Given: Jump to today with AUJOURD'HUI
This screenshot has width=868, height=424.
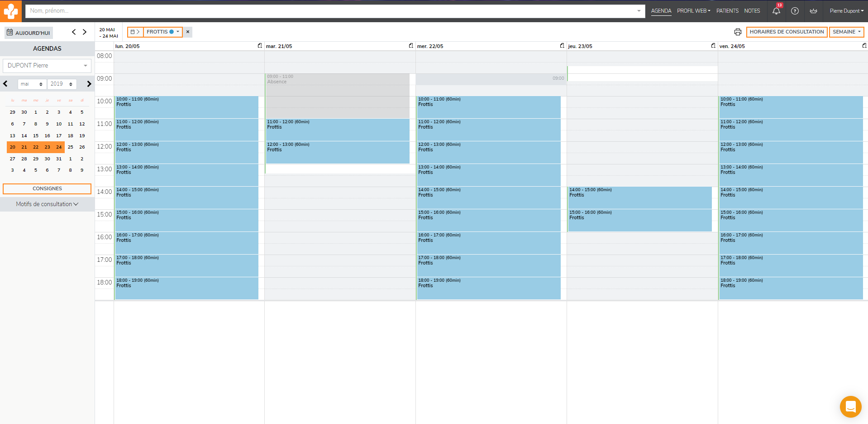Looking at the screenshot, I should 29,33.
